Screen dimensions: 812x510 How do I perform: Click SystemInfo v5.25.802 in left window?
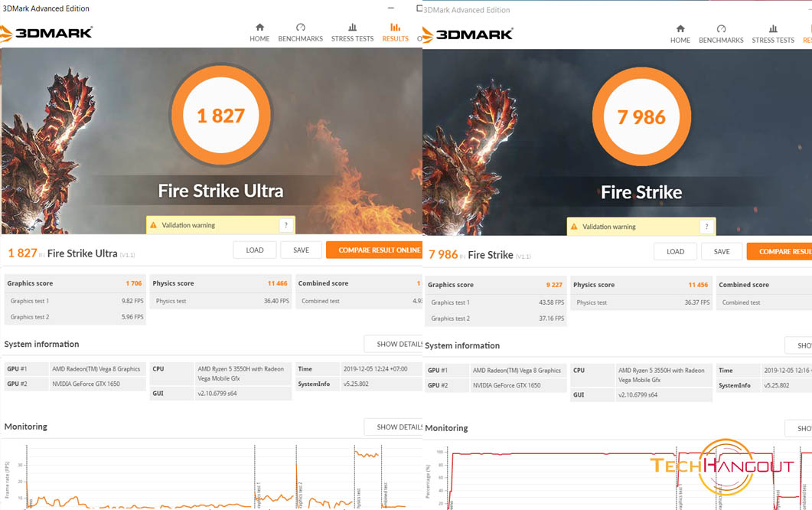point(356,384)
